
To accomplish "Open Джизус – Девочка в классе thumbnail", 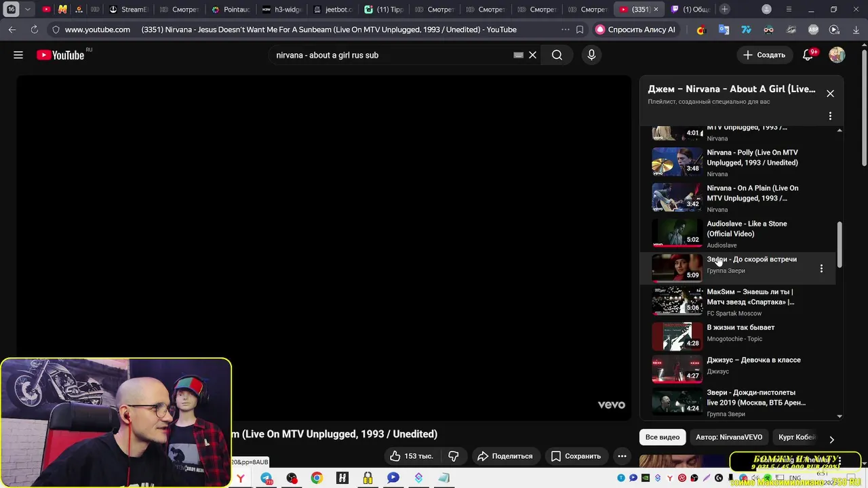I will tap(677, 370).
